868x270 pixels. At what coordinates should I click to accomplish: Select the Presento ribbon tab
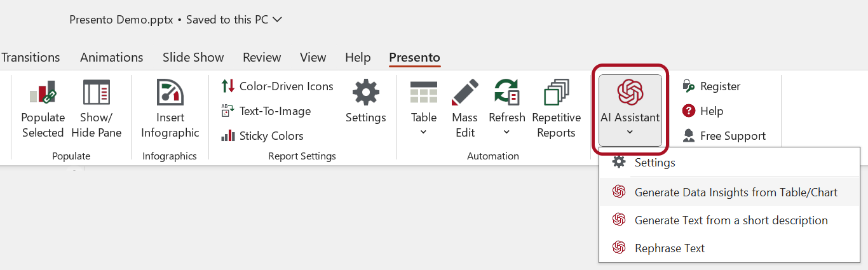click(414, 57)
